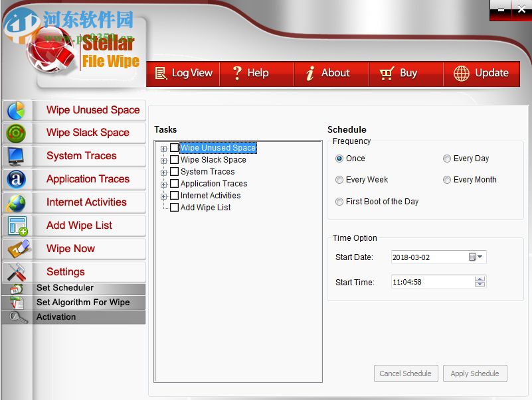Open Add Wipe List sidebar section
Image resolution: width=532 pixels, height=400 pixels.
point(74,226)
